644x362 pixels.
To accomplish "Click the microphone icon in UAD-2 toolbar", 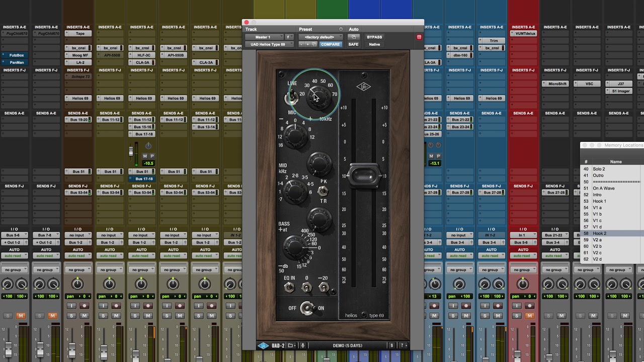I will [303, 345].
